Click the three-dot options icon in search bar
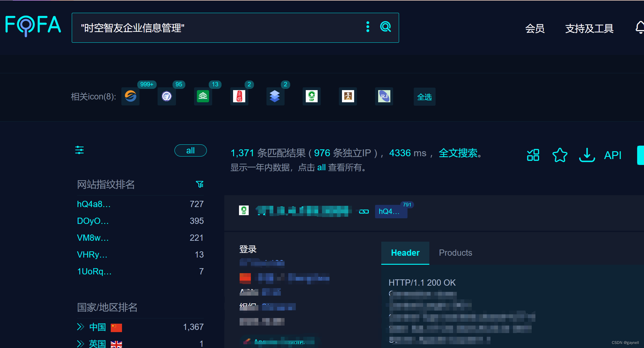Viewport: 644px width, 348px height. [368, 27]
